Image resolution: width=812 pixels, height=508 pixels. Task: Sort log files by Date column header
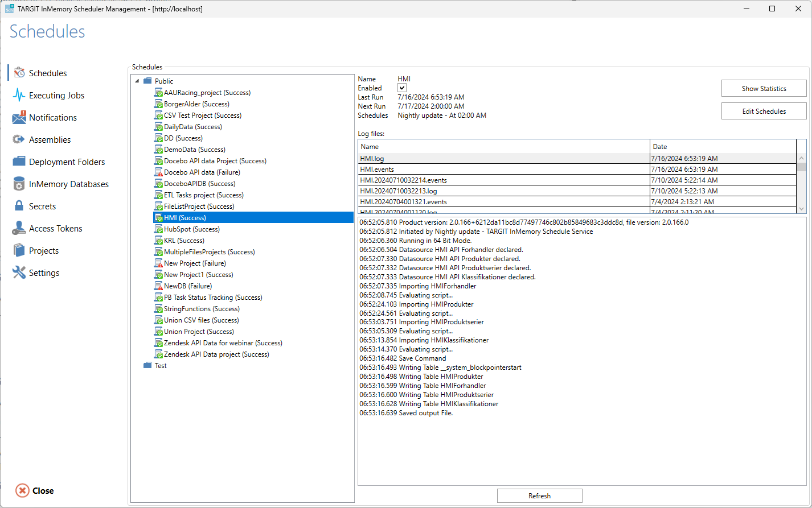coord(723,147)
